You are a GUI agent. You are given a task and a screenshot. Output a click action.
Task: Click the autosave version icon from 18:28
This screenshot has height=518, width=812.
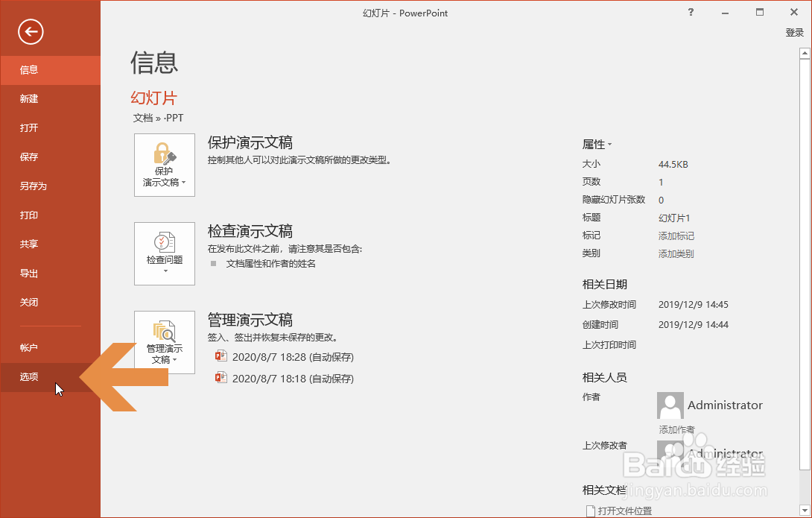pos(221,356)
